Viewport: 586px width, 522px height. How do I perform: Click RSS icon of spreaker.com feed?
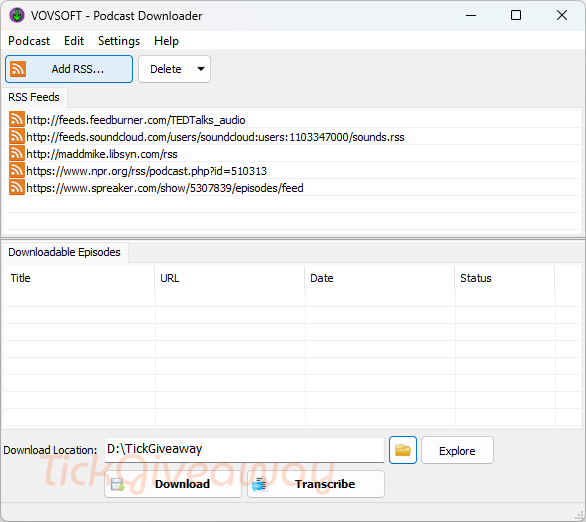click(x=17, y=188)
